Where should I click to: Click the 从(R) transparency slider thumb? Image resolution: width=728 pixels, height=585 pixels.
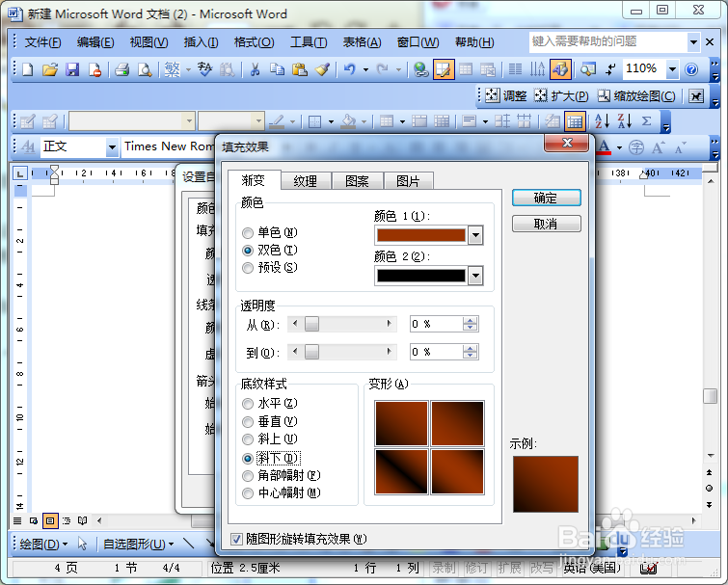(x=311, y=324)
